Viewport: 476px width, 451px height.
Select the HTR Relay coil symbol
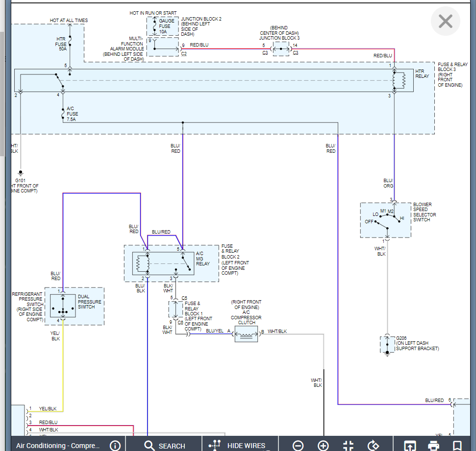pos(398,80)
